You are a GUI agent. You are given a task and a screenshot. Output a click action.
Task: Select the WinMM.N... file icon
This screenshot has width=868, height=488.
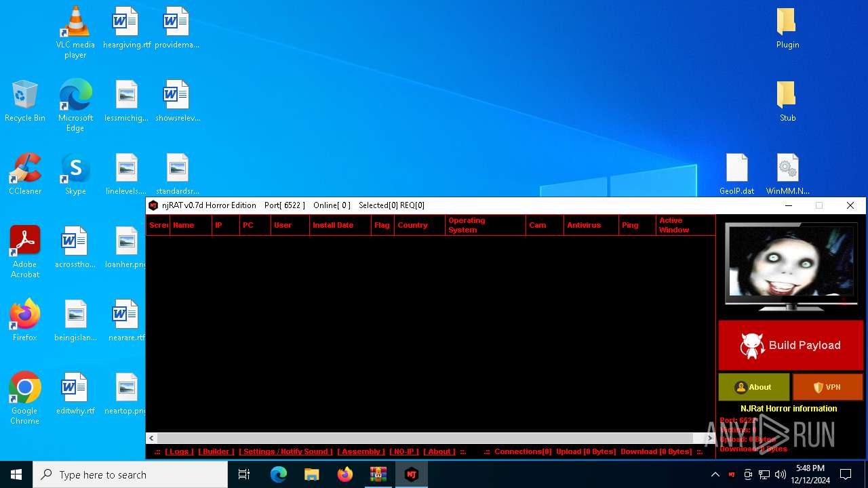tap(787, 174)
